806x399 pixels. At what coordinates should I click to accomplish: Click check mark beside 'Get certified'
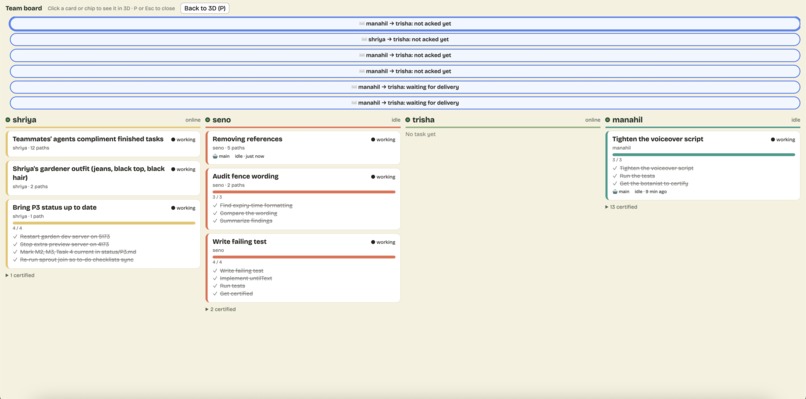point(215,294)
